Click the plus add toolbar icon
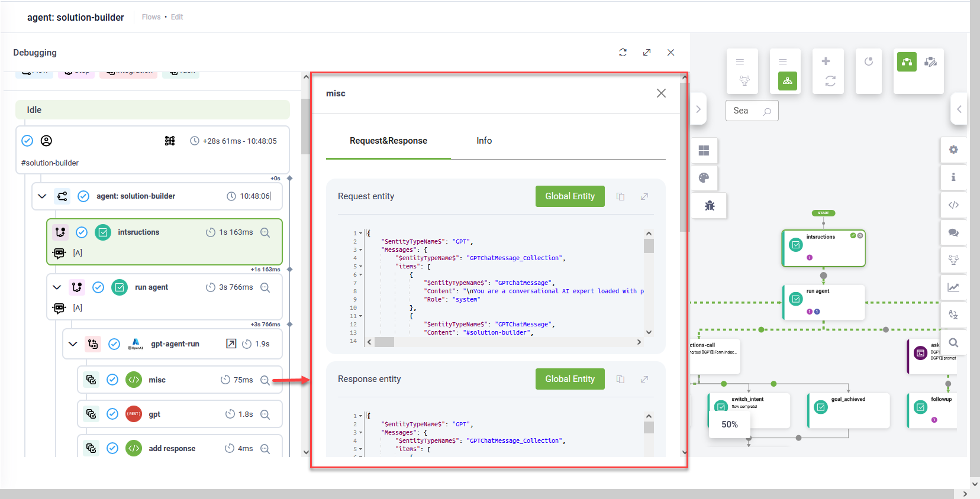The width and height of the screenshot is (980, 499). pyautogui.click(x=826, y=61)
